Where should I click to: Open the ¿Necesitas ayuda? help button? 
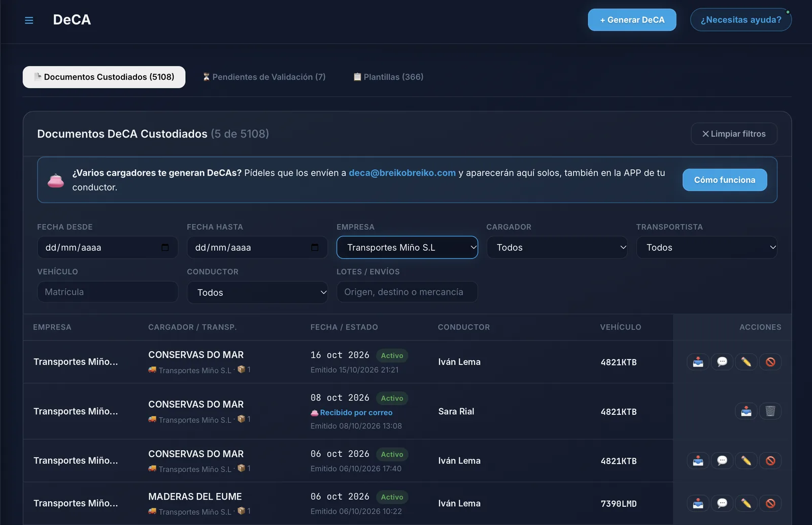tap(741, 20)
